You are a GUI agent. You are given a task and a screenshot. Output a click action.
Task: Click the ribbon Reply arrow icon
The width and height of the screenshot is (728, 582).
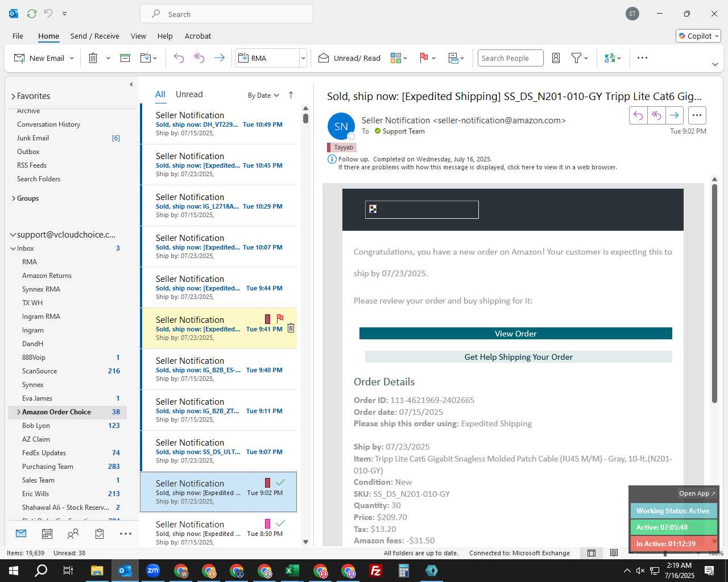pos(179,58)
